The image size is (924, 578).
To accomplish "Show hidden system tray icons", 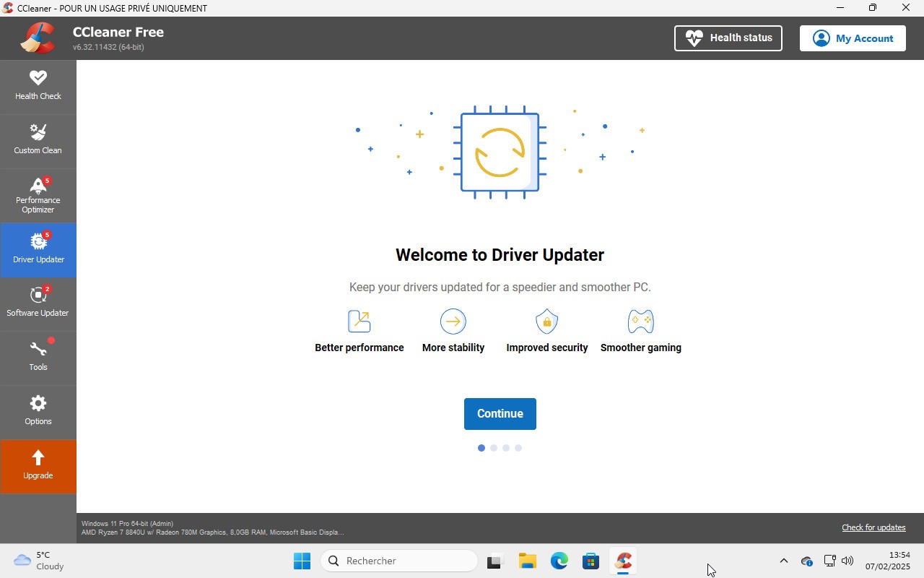I will point(783,560).
